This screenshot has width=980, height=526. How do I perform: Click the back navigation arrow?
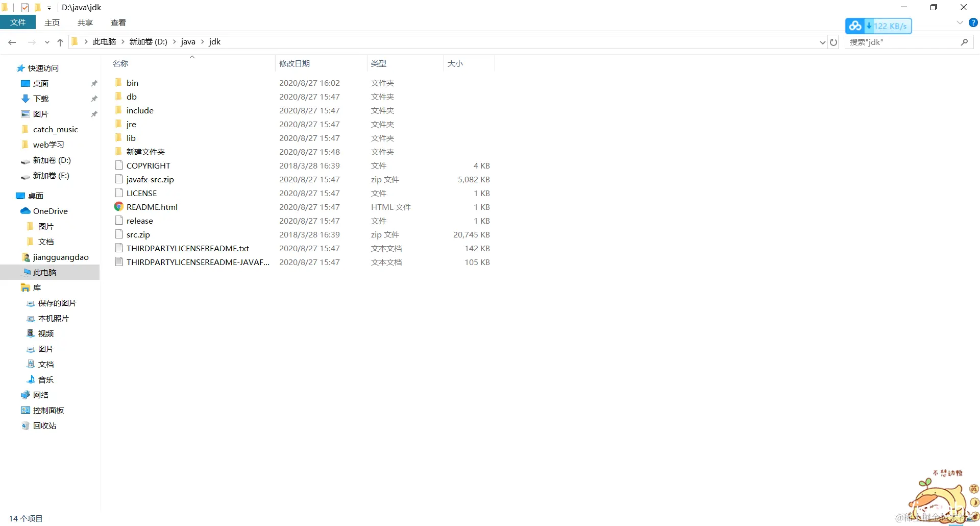(12, 42)
